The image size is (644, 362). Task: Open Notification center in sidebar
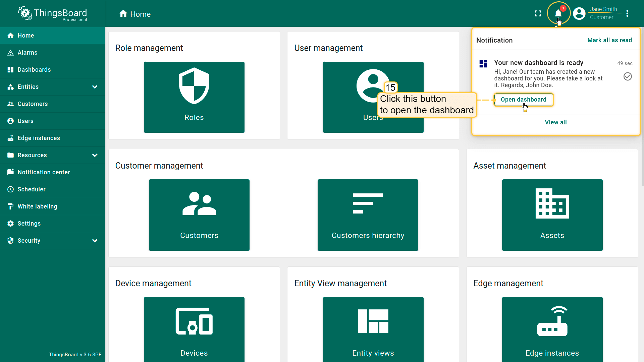pyautogui.click(x=44, y=172)
